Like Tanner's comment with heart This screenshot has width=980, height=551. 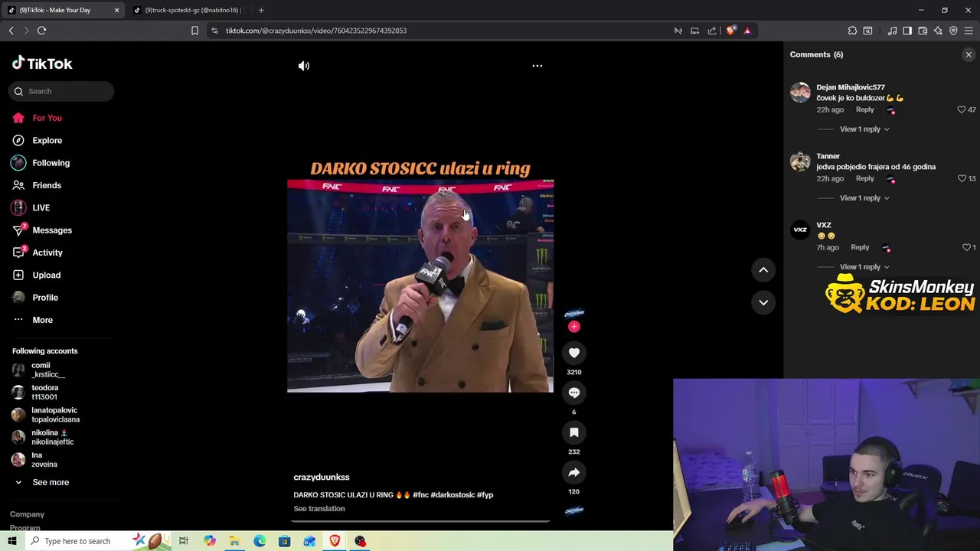962,178
